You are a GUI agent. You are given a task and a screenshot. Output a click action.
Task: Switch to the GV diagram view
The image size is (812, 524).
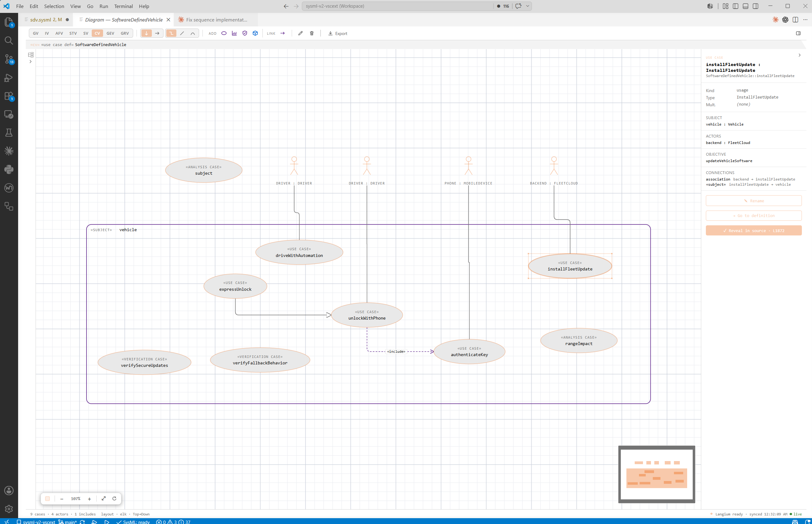click(36, 33)
